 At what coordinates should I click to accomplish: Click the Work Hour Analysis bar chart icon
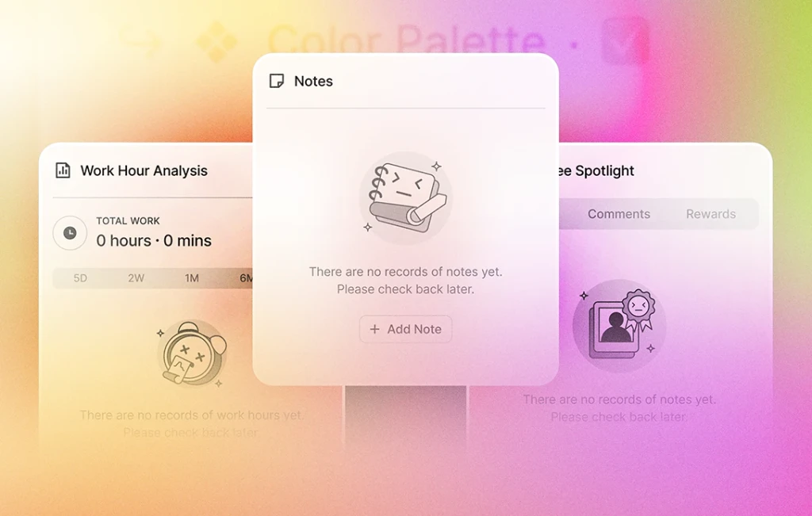click(63, 170)
